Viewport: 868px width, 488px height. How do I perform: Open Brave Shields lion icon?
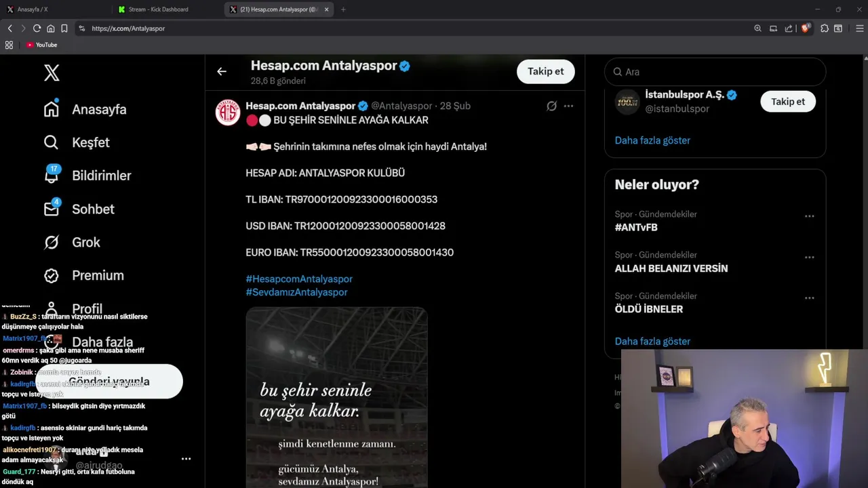(x=806, y=28)
